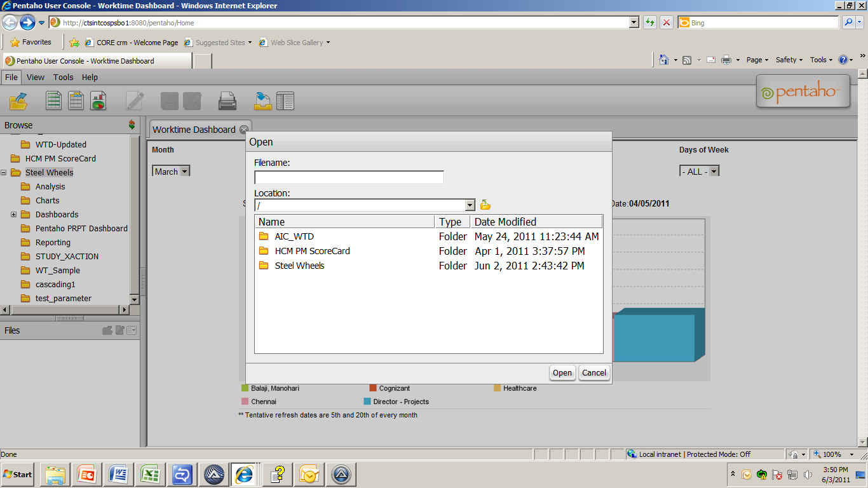This screenshot has height=488, width=868.
Task: Click Suggested Sites link
Action: pos(217,43)
